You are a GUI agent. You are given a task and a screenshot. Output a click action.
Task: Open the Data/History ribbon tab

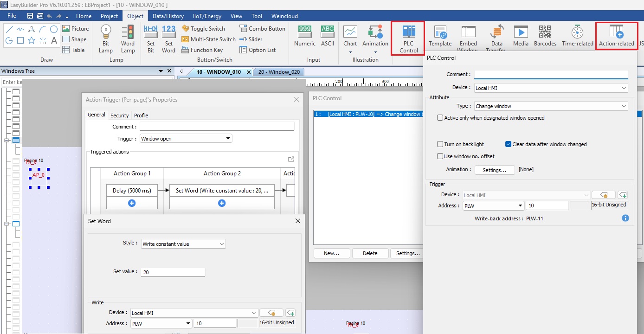pos(168,16)
